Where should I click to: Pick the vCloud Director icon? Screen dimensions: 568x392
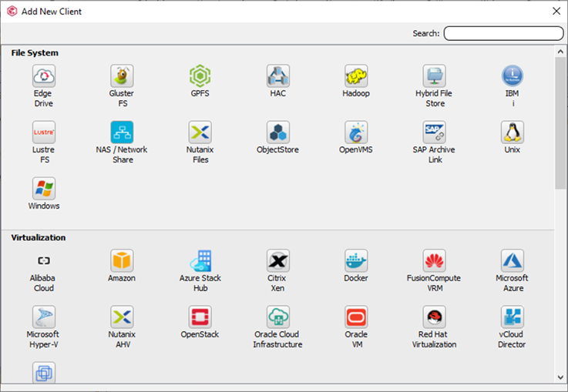click(513, 317)
